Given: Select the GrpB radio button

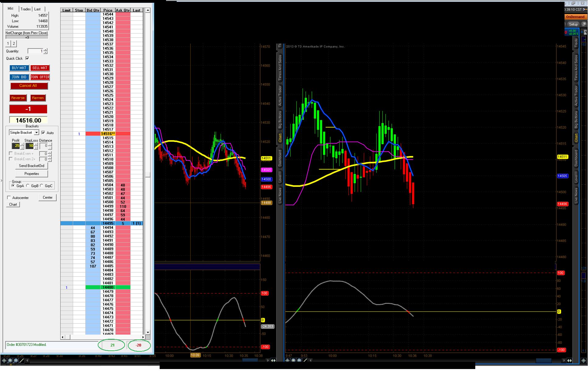Looking at the screenshot, I should 28,186.
